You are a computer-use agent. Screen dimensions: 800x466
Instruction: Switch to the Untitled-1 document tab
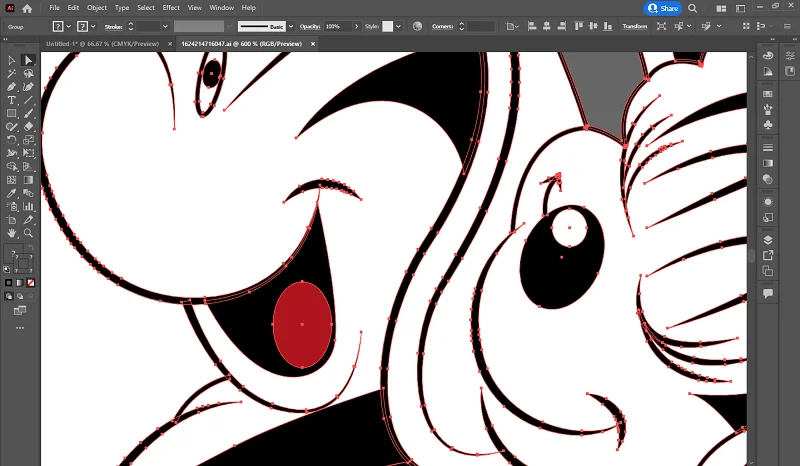point(103,44)
